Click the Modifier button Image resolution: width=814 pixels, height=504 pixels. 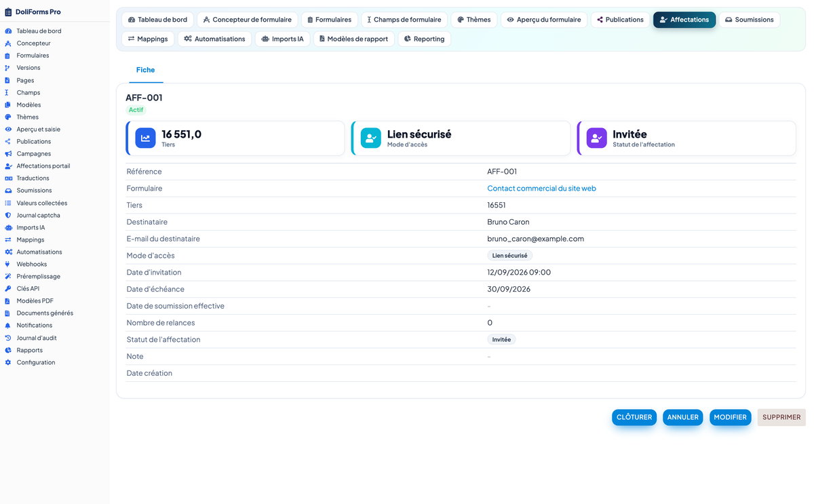(x=730, y=417)
